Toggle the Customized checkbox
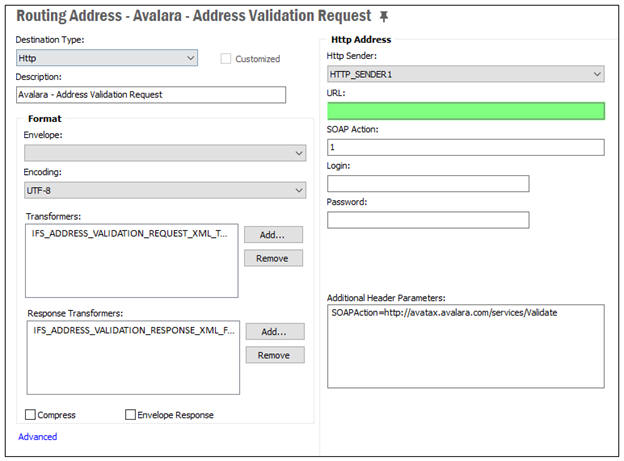Viewport: 624px width, 461px height. click(226, 59)
